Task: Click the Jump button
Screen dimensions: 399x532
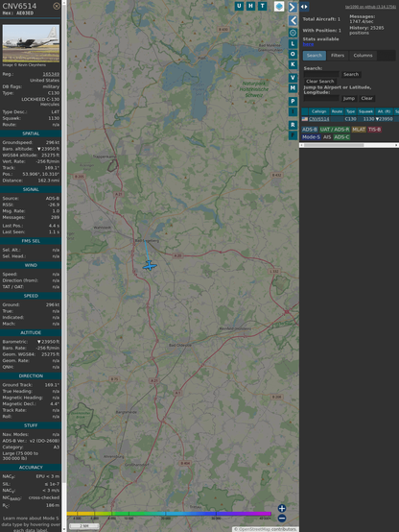Action: click(x=348, y=98)
